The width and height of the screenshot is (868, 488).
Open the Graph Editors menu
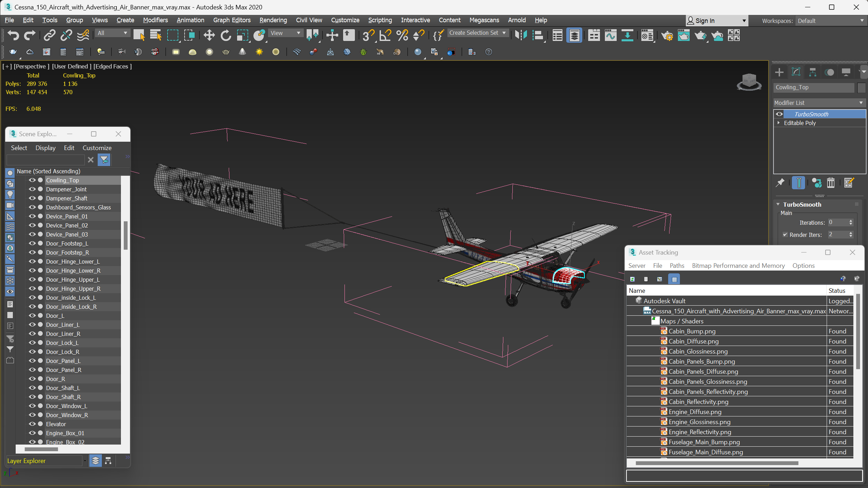tap(232, 20)
